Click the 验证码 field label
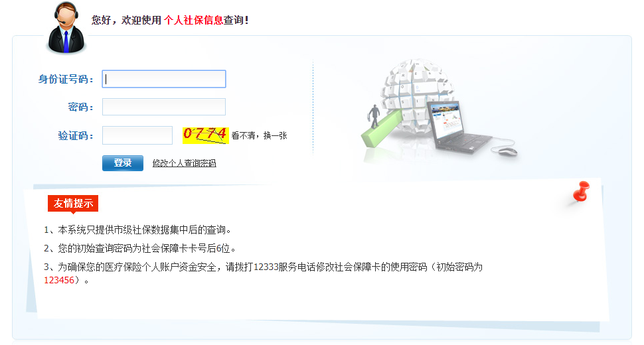The height and width of the screenshot is (345, 644). point(76,136)
